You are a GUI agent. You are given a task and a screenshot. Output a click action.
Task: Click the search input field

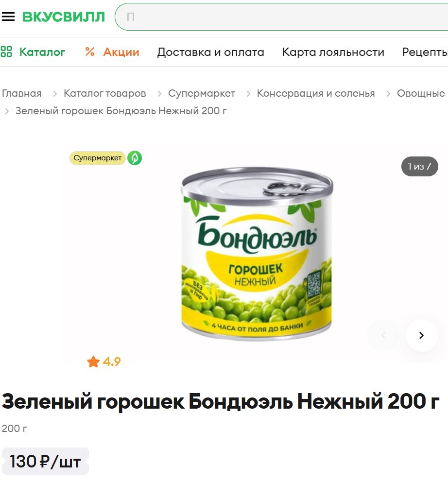click(x=281, y=17)
